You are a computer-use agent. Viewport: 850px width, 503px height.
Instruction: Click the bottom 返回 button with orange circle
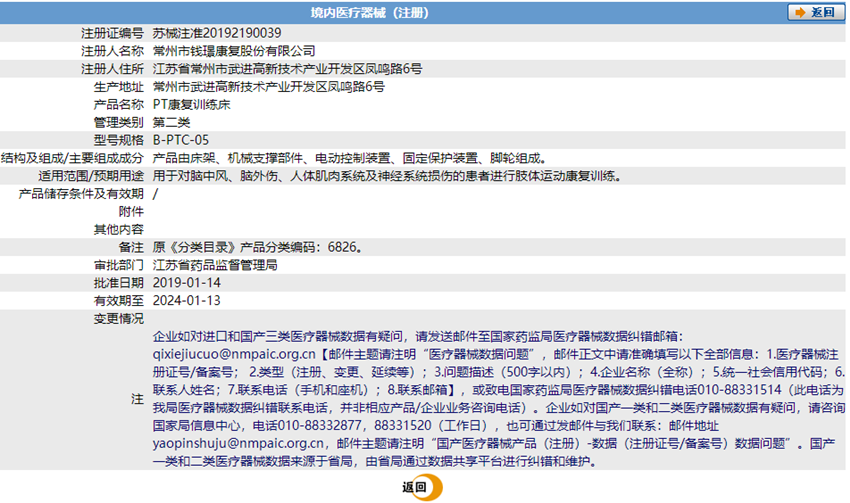point(422,487)
